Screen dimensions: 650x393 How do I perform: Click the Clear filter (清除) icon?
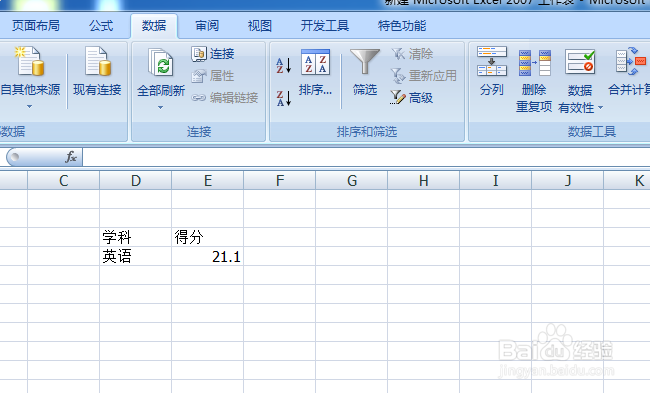pos(398,53)
